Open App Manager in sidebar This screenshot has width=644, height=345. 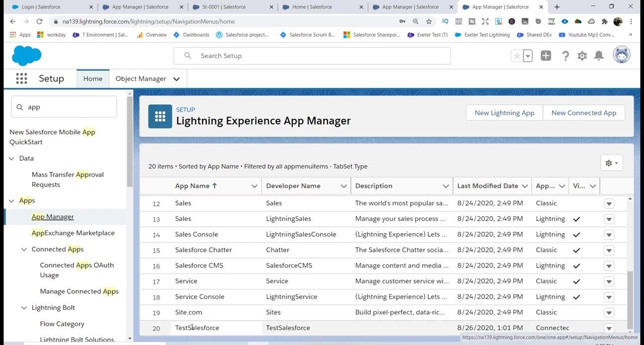[52, 217]
